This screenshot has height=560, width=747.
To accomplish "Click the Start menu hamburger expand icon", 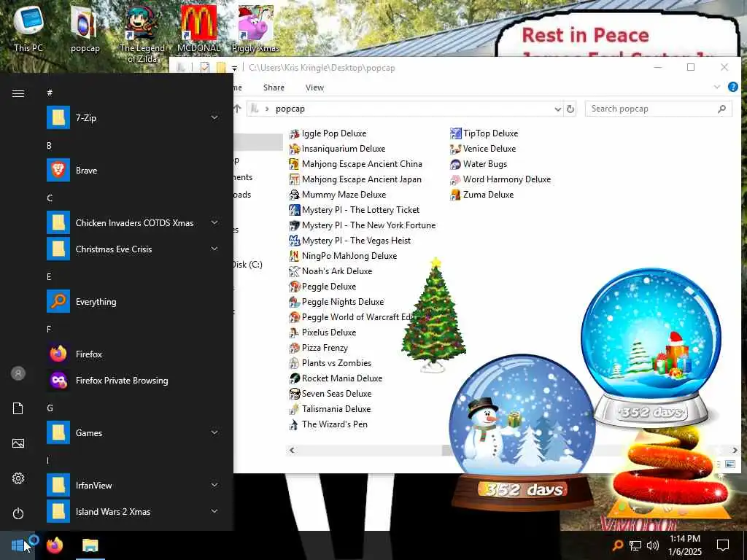I will click(x=18, y=94).
